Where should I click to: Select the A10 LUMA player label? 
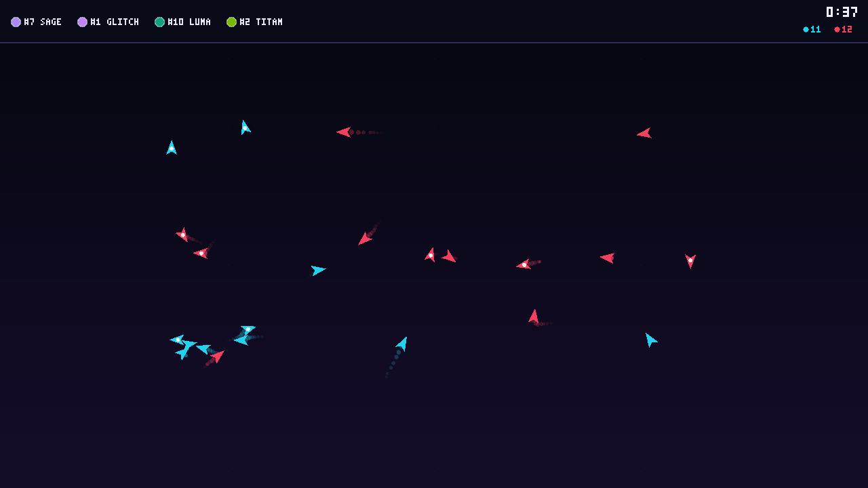(x=189, y=22)
